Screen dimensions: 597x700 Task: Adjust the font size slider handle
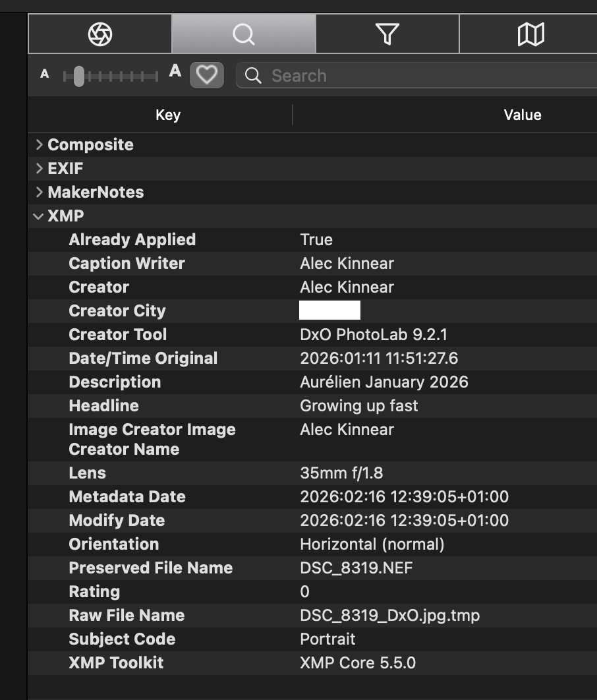[79, 76]
